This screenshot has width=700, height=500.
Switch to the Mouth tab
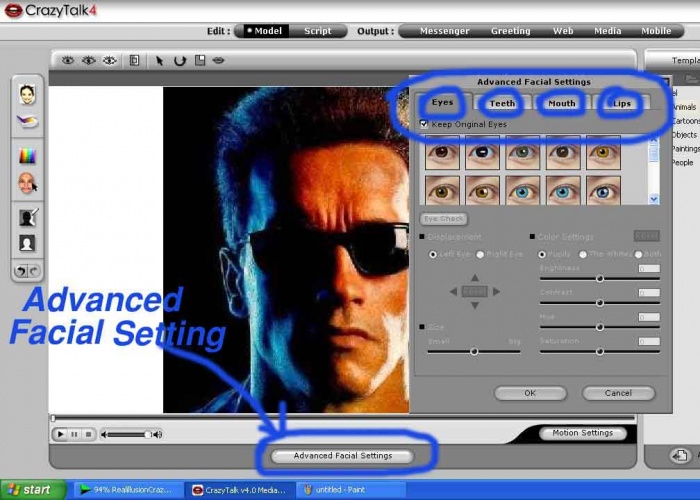point(562,103)
